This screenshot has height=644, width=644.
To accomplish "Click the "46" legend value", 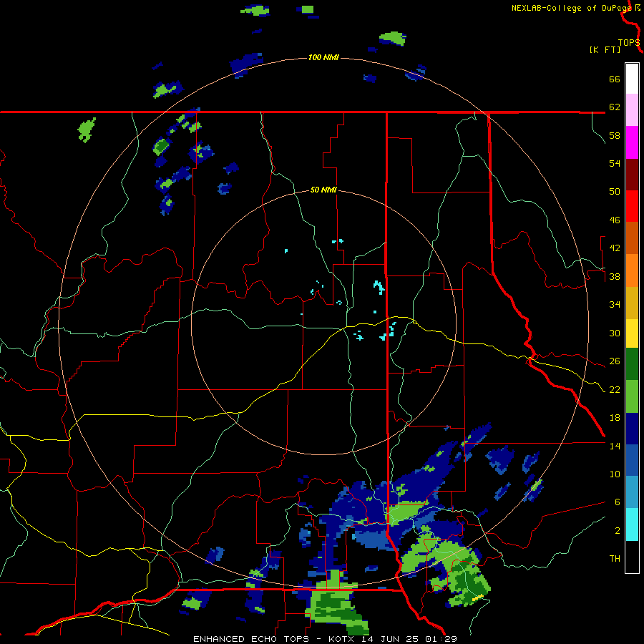I will pyautogui.click(x=615, y=220).
